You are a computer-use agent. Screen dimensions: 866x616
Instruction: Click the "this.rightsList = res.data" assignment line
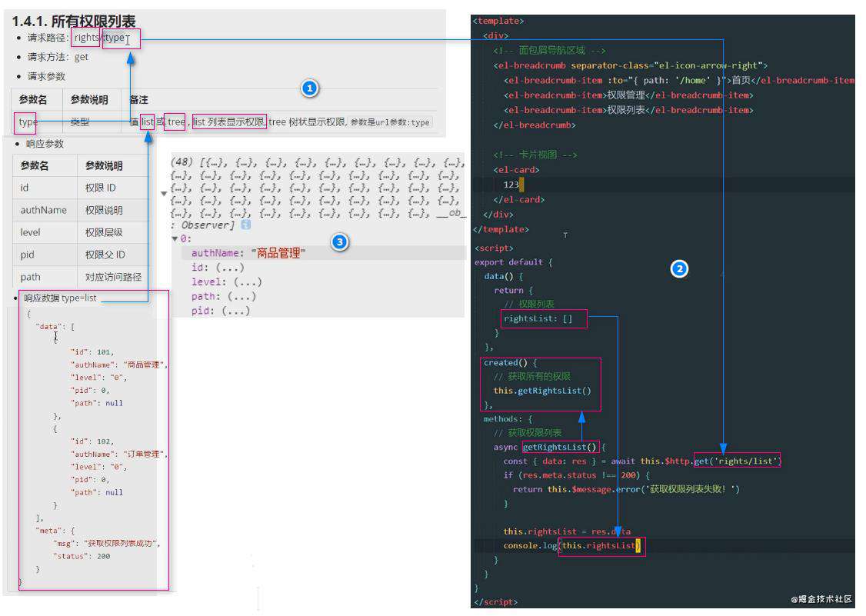click(567, 531)
